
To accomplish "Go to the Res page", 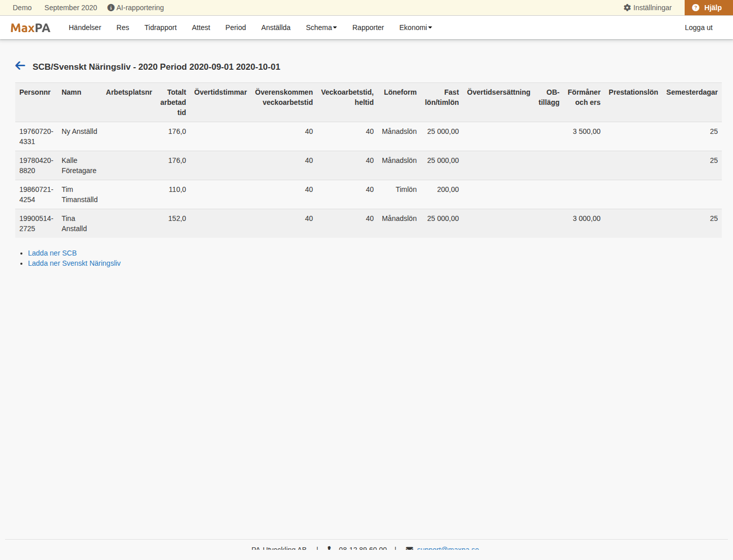I will [123, 27].
